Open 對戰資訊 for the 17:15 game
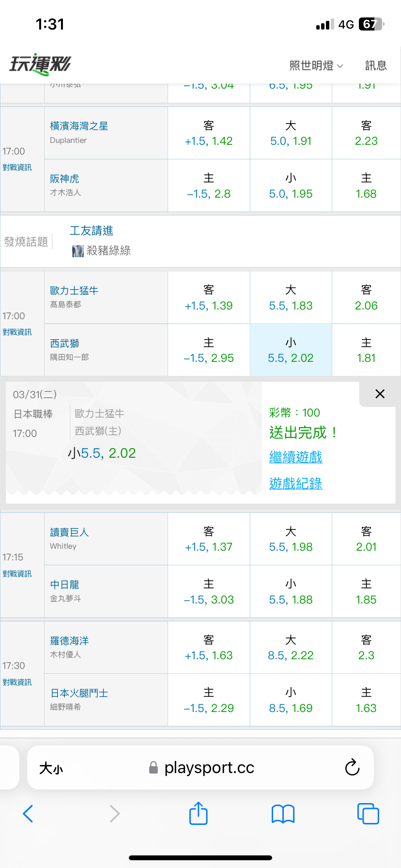 pos(17,573)
